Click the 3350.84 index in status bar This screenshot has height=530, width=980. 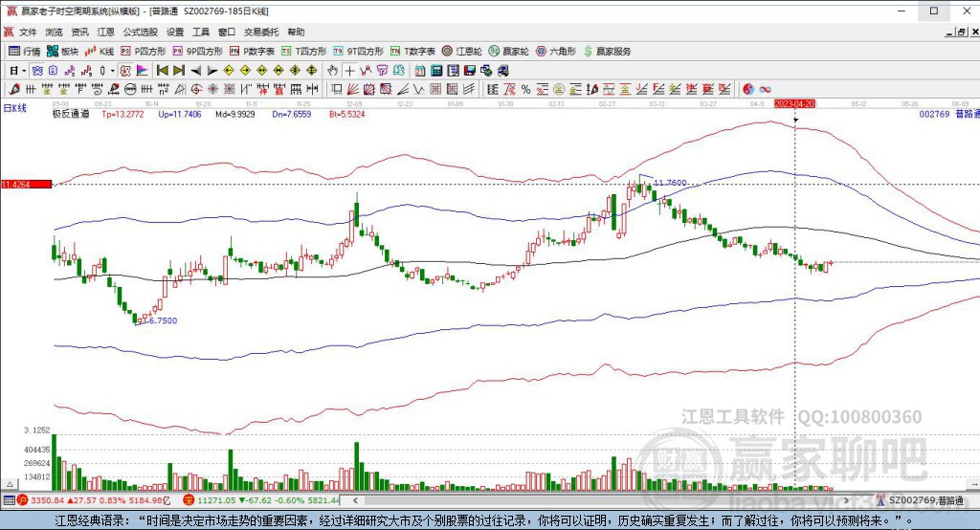pyautogui.click(x=48, y=500)
